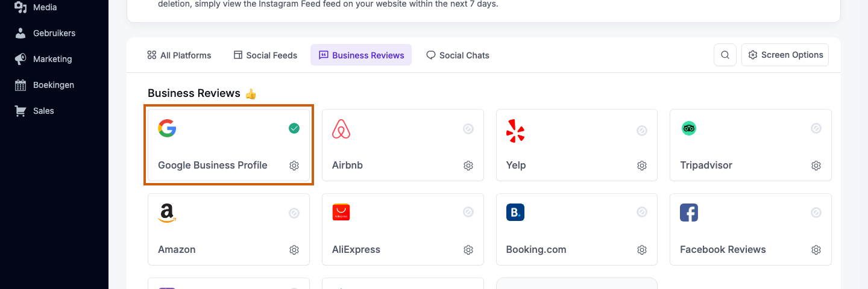Switch to All Platforms tab
Screen dimensions: 868x289
tap(179, 55)
